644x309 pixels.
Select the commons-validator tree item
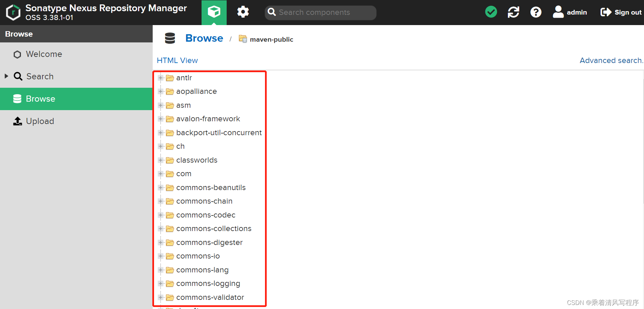click(210, 297)
